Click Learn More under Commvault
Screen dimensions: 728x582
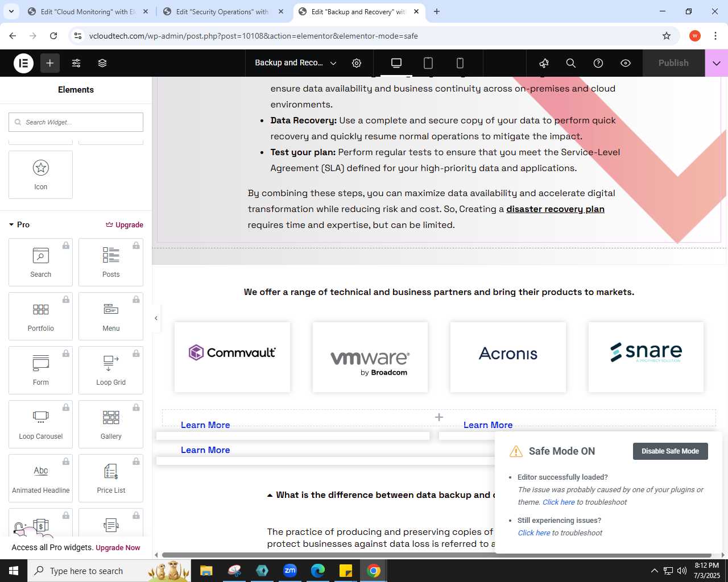[205, 425]
